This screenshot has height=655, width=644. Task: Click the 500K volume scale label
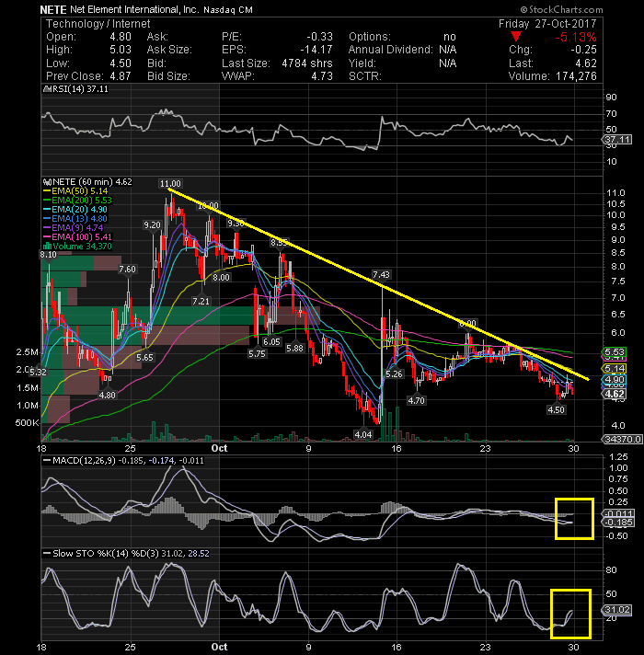click(x=28, y=423)
